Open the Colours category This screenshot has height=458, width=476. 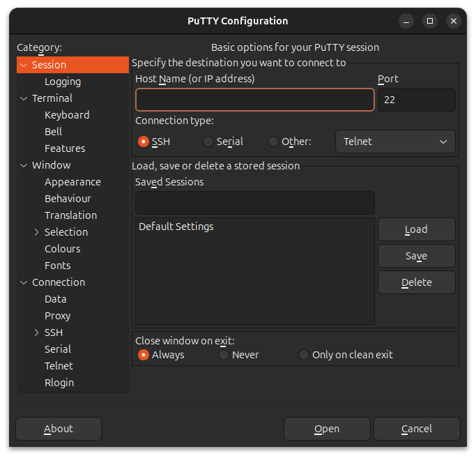[x=62, y=249]
